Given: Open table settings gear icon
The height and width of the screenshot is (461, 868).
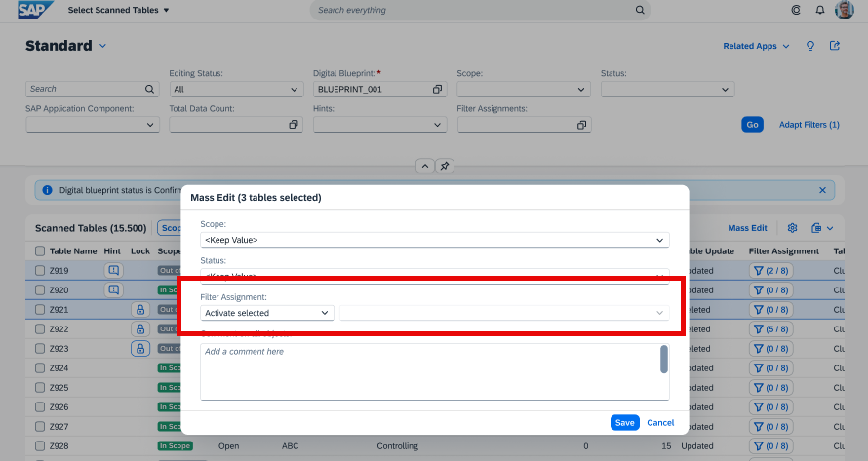Looking at the screenshot, I should pos(792,228).
